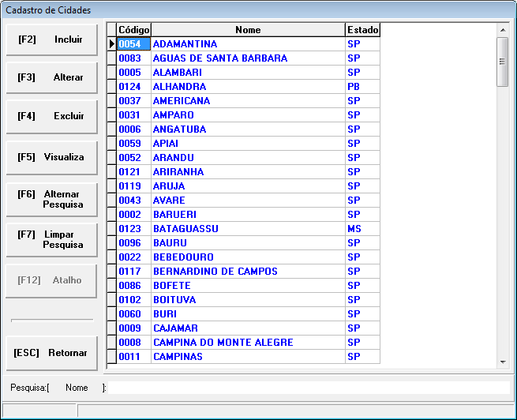Click the code 0117 cell
517x420 pixels.
pos(133,272)
